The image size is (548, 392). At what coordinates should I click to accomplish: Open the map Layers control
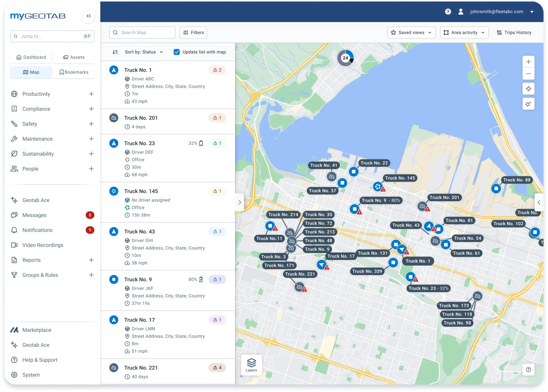251,365
